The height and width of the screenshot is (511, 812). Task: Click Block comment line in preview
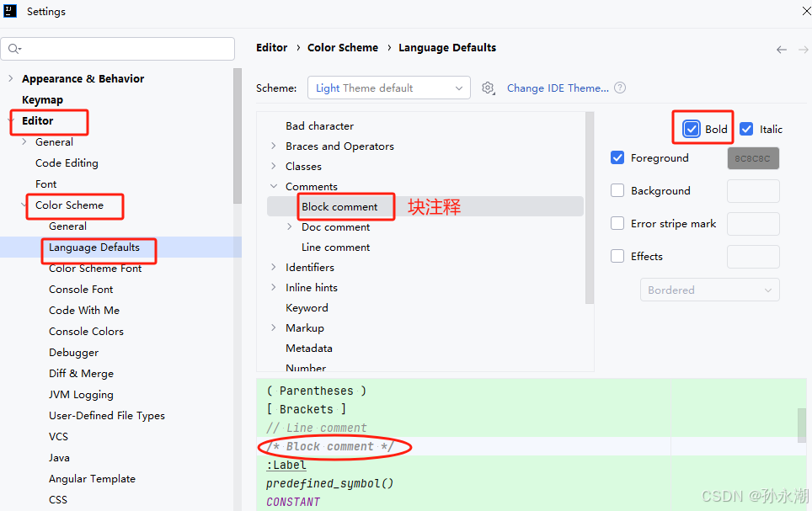pos(330,446)
